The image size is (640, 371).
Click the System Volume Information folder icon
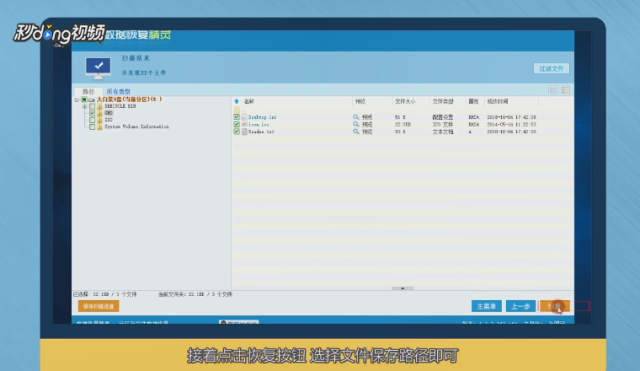point(100,127)
